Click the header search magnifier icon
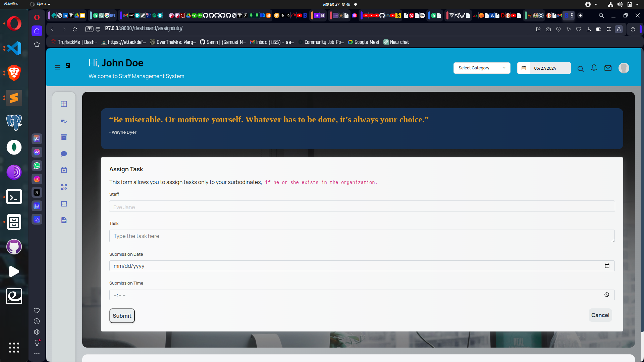 click(x=581, y=69)
